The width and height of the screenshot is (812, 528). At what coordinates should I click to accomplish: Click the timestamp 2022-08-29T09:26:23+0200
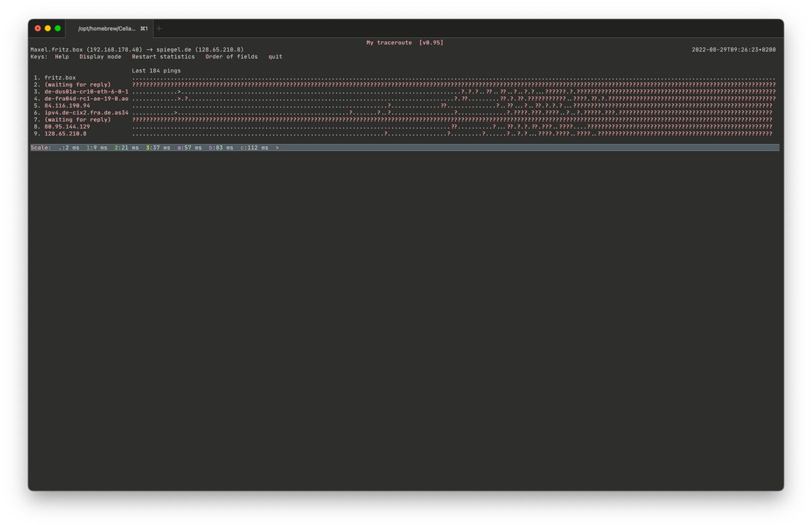[734, 49]
